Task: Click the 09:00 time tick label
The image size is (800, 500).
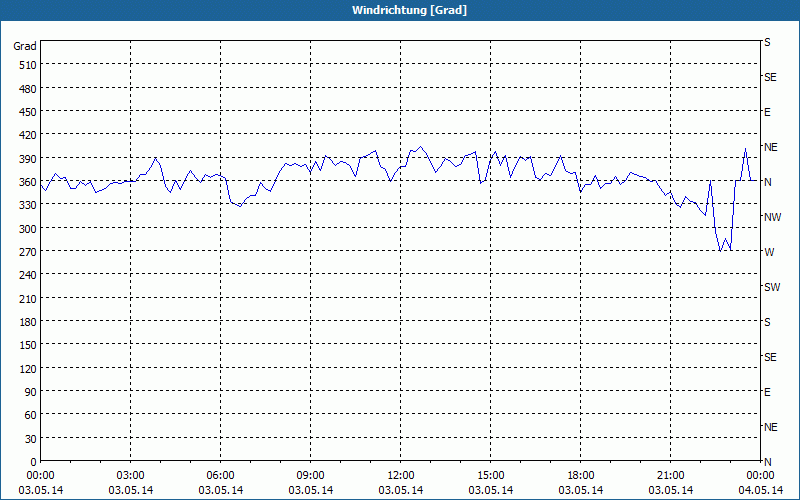Action: [x=311, y=476]
